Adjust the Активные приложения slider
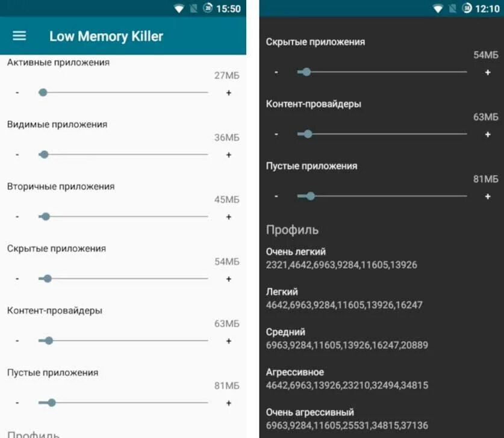 (x=123, y=93)
